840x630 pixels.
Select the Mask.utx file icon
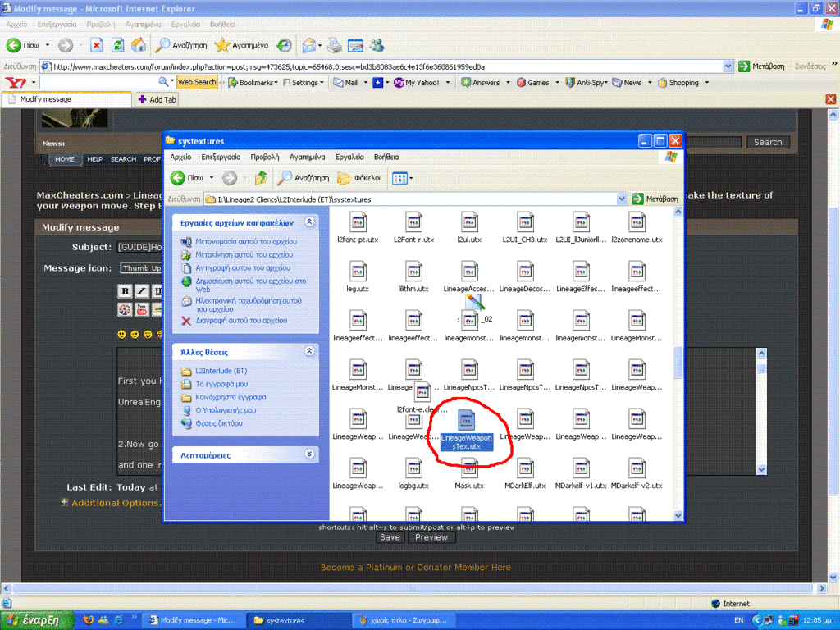pyautogui.click(x=469, y=468)
